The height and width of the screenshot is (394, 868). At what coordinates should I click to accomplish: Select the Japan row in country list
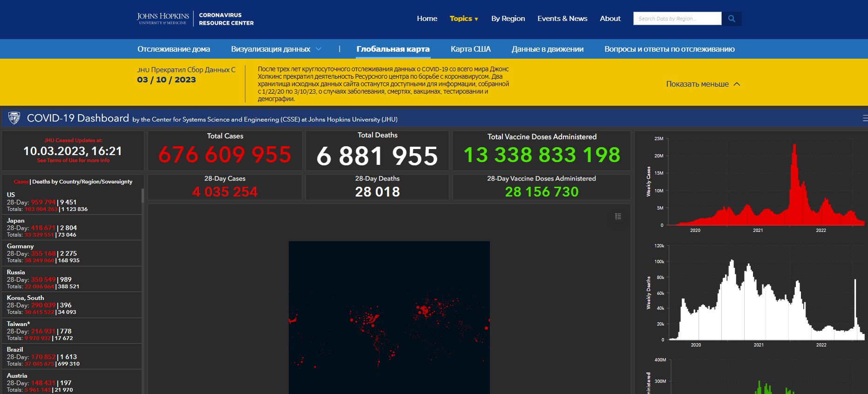71,227
